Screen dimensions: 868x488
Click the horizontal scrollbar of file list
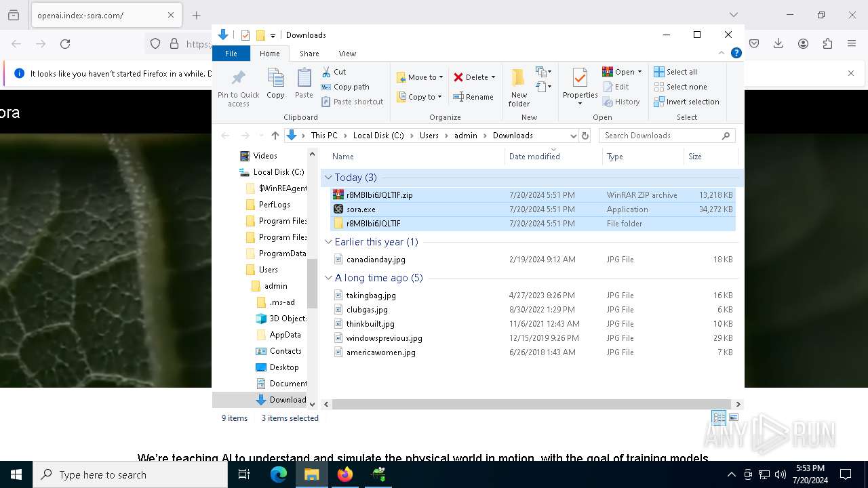(531, 404)
